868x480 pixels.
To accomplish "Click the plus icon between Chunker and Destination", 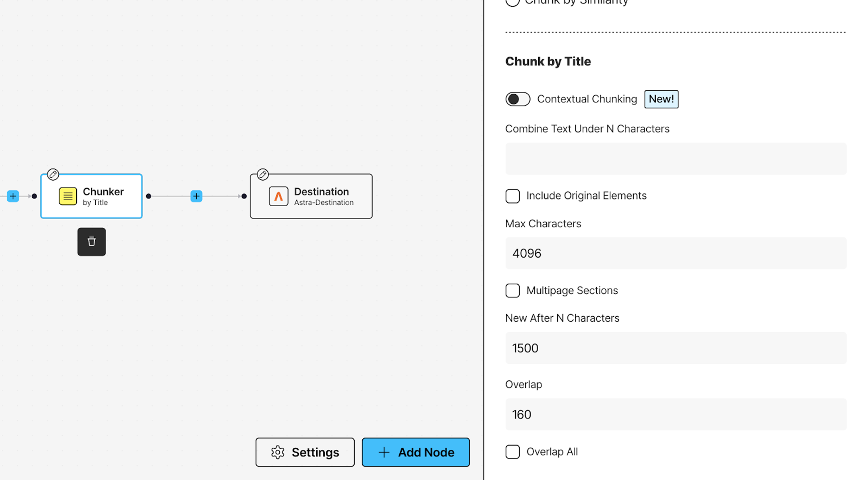I will (196, 196).
